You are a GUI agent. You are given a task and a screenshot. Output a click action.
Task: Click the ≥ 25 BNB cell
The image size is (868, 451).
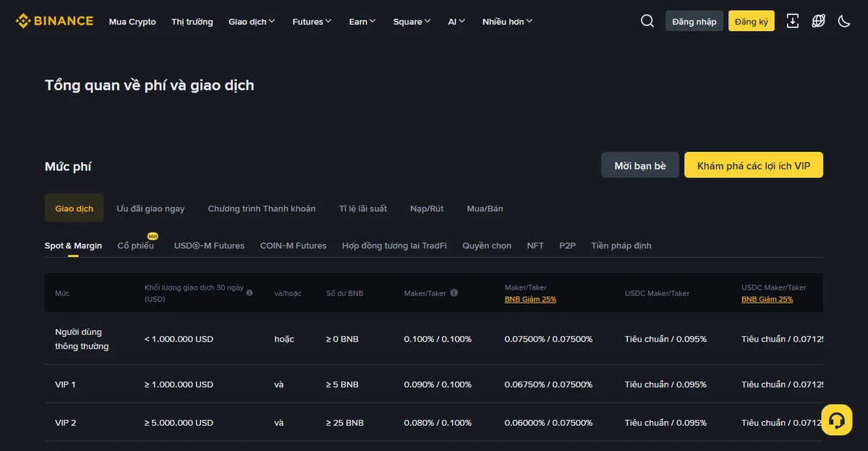345,423
